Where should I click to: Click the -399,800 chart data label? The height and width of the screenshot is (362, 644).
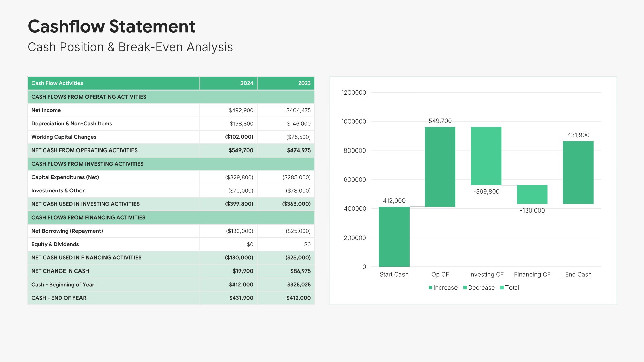point(486,192)
